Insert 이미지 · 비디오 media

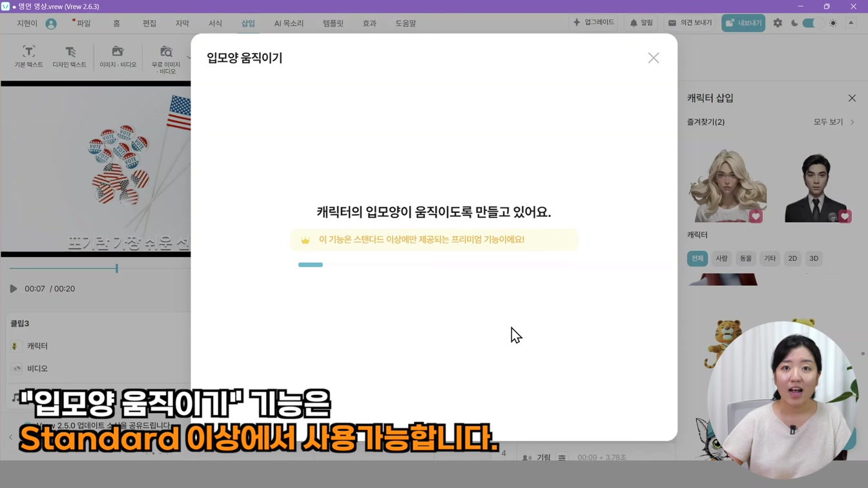click(x=118, y=57)
